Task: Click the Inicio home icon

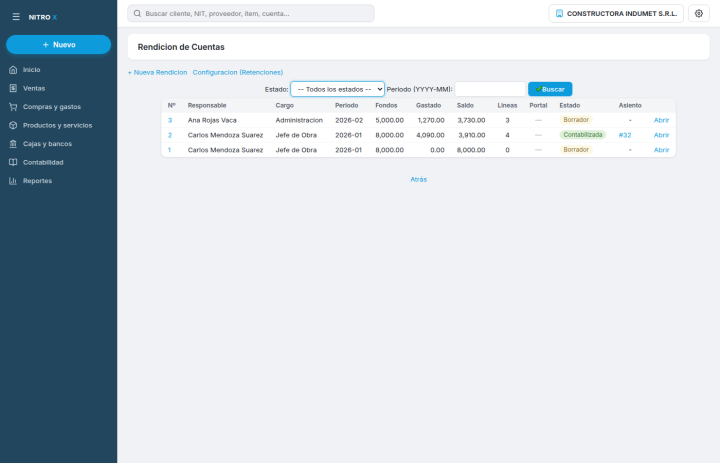Action: coord(13,70)
